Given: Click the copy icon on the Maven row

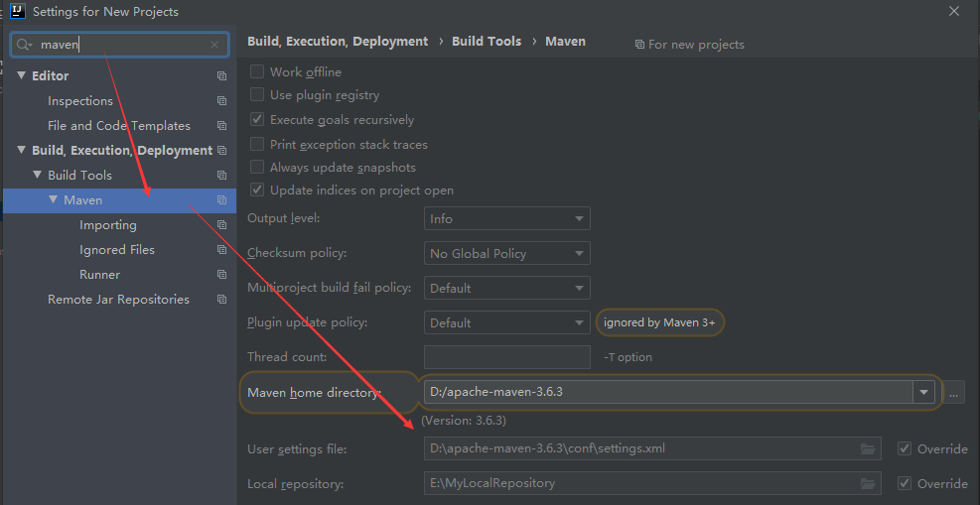Looking at the screenshot, I should click(x=221, y=200).
